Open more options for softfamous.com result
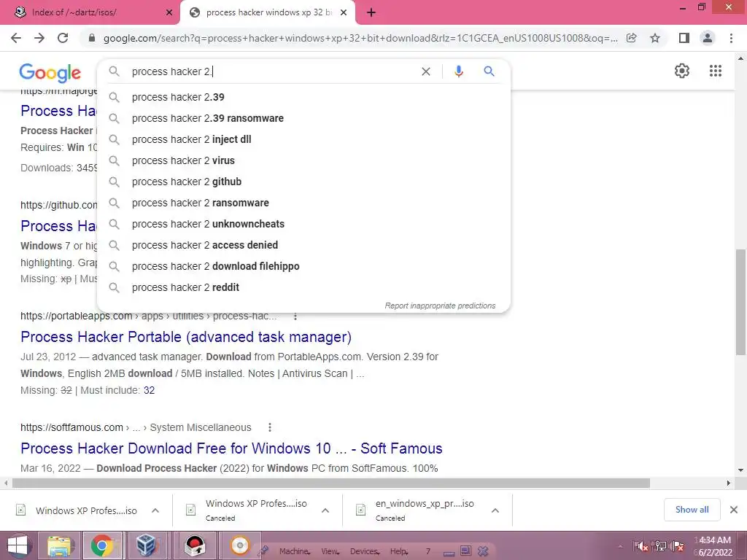Screen dimensions: 747x560 tap(270, 427)
